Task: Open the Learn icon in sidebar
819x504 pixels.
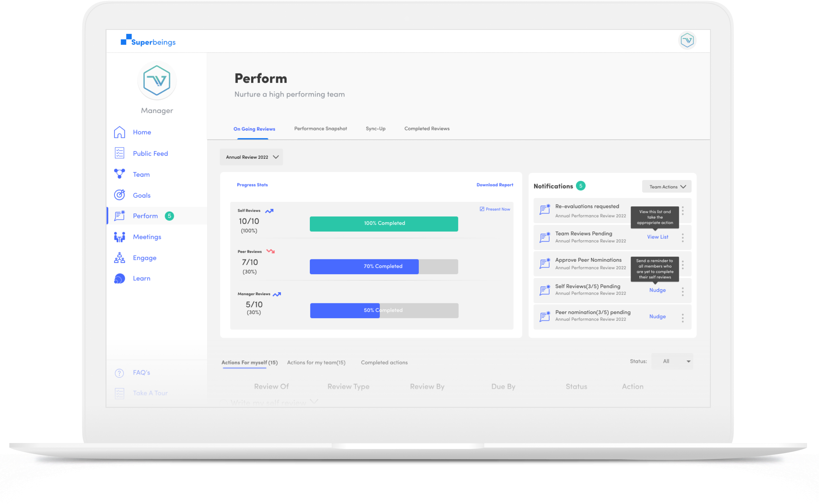Action: pos(119,278)
